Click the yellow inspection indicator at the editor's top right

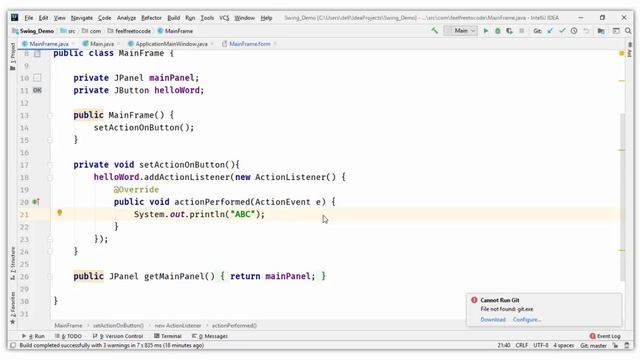point(622,53)
